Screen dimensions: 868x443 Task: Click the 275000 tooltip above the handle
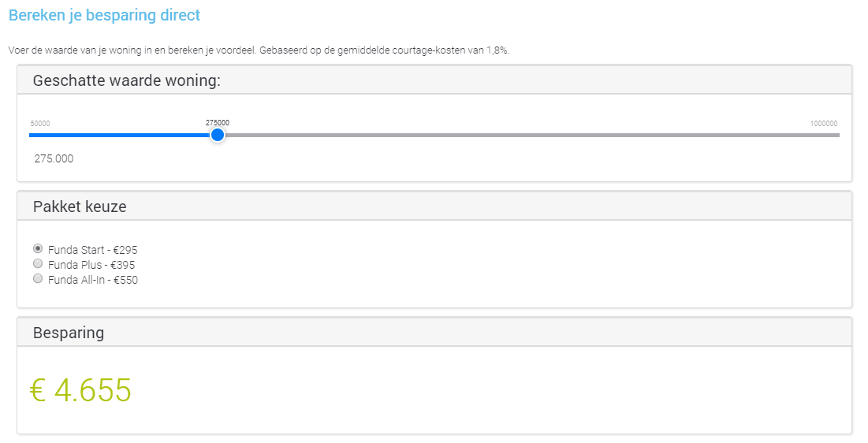[x=218, y=123]
